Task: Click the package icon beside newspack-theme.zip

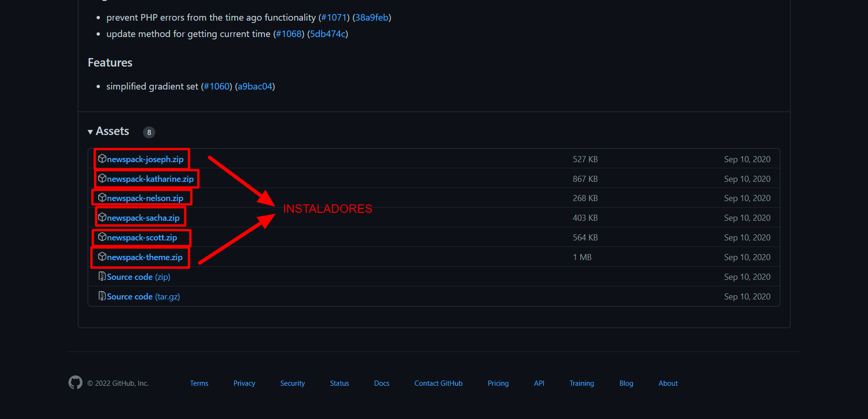Action: [x=102, y=257]
